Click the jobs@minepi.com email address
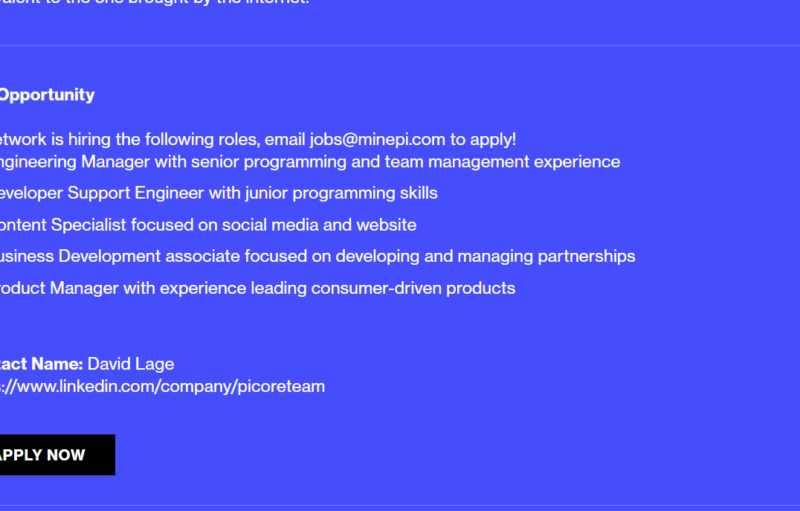Image resolution: width=800 pixels, height=511 pixels. click(378, 139)
